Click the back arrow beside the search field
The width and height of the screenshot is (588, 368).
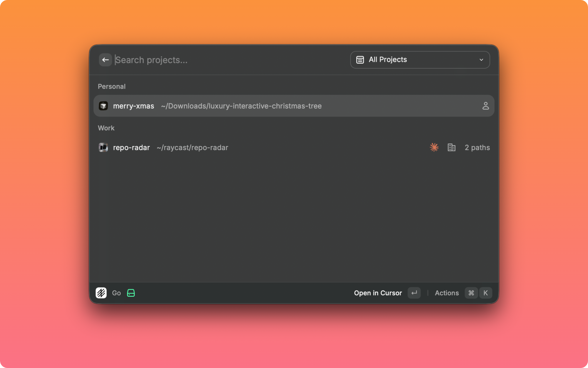coord(106,60)
